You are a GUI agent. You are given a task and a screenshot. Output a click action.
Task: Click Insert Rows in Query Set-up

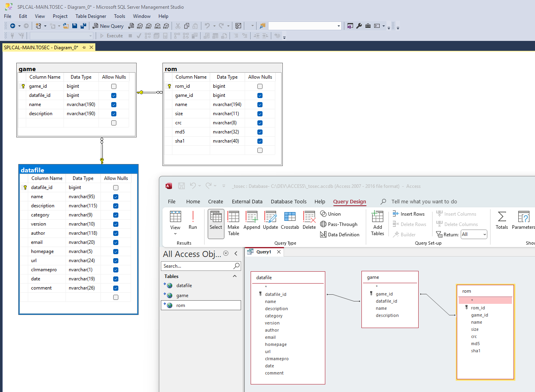pos(409,214)
